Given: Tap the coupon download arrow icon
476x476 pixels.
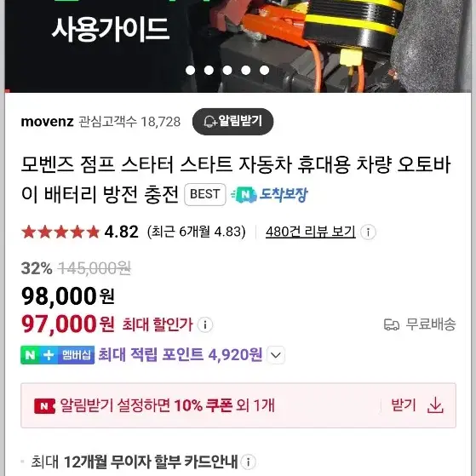Looking at the screenshot, I should [x=435, y=405].
